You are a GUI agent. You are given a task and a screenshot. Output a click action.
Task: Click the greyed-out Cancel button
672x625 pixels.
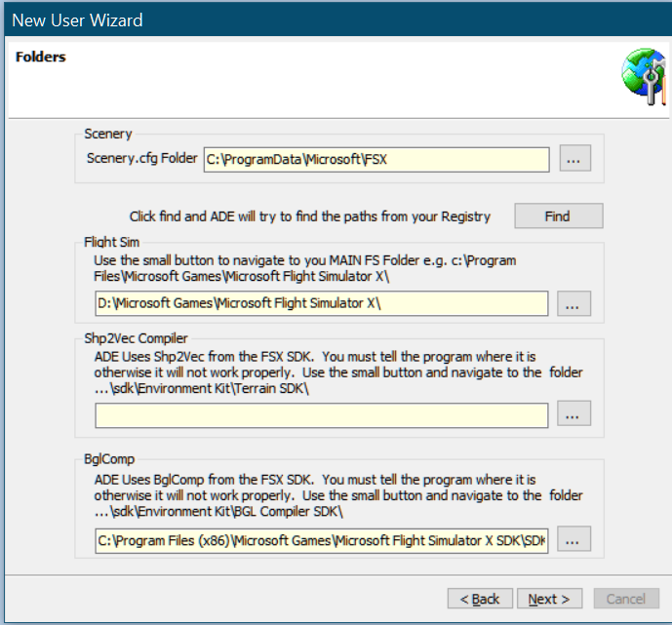(x=625, y=599)
